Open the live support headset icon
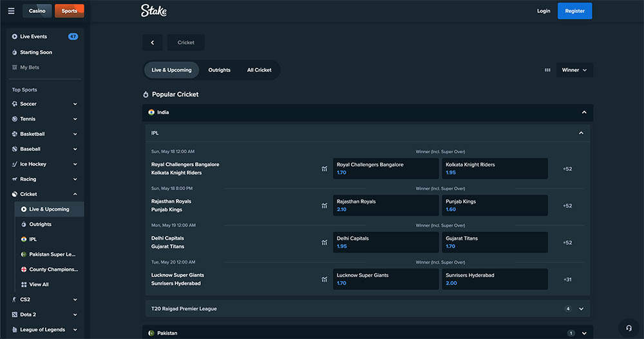Viewport: 644px width, 339px height. coord(629,328)
